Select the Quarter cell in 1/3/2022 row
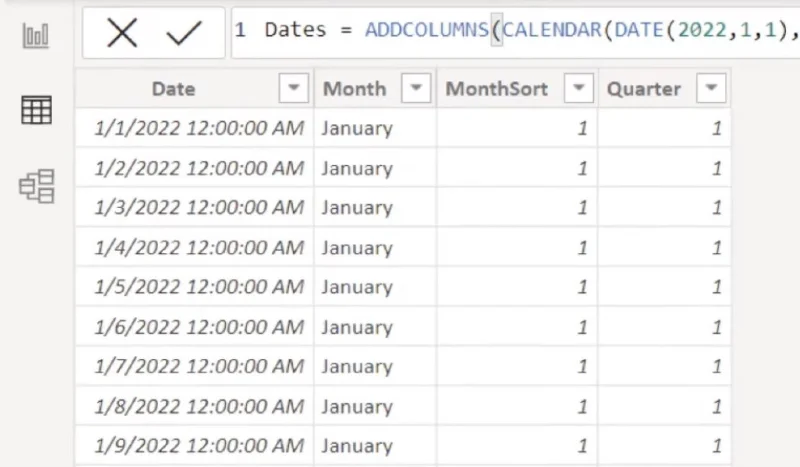 click(x=664, y=207)
